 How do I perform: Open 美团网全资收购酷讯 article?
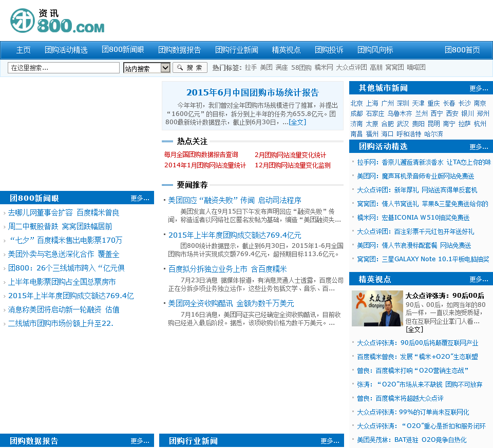tap(231, 303)
